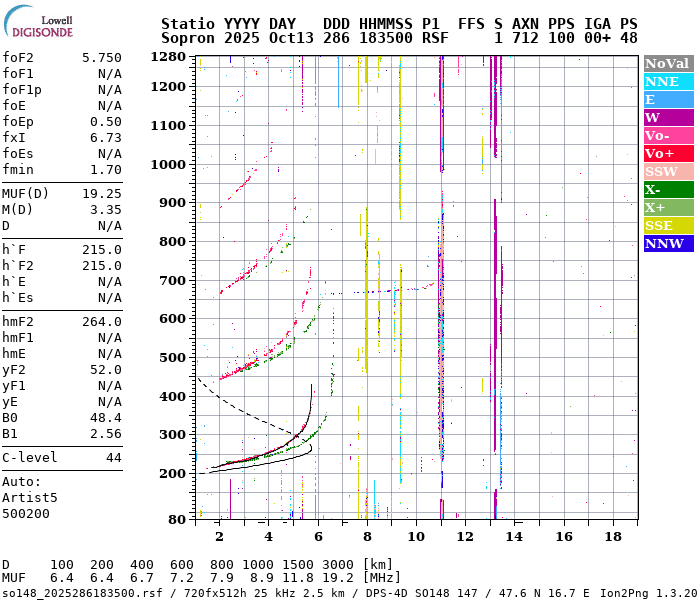Image resolution: width=700 pixels, height=600 pixels.
Task: Click the purple W legend swatch
Action: 668,118
